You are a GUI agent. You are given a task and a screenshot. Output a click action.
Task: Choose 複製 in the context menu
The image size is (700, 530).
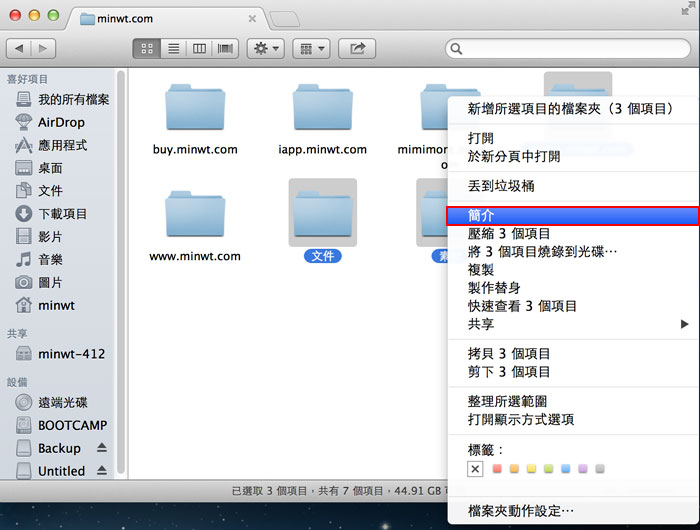(573, 270)
